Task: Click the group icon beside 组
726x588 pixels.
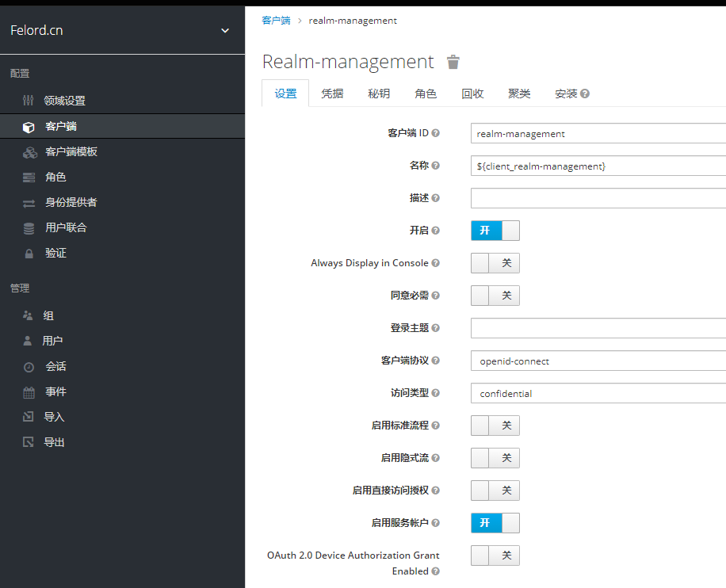Action: (x=28, y=315)
